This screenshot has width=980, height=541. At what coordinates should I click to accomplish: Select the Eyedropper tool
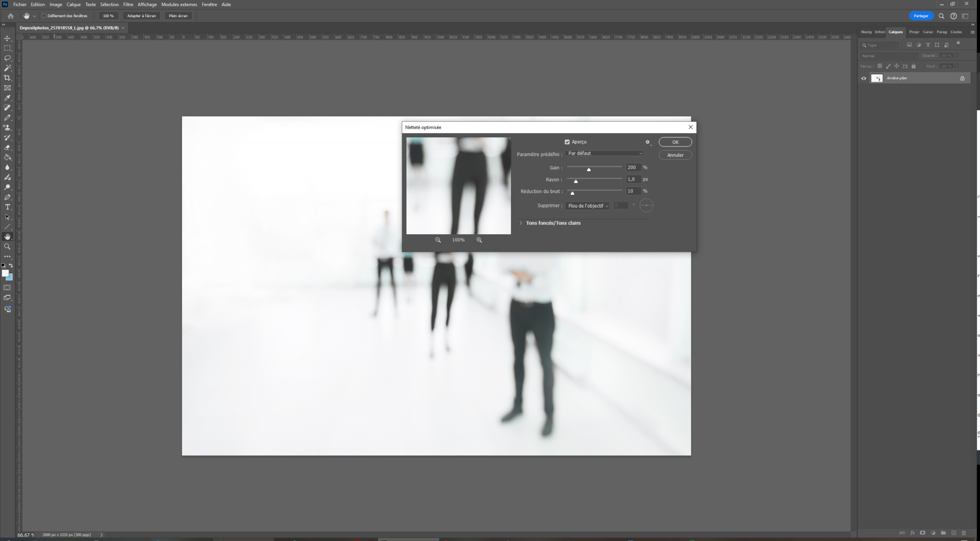tap(7, 98)
